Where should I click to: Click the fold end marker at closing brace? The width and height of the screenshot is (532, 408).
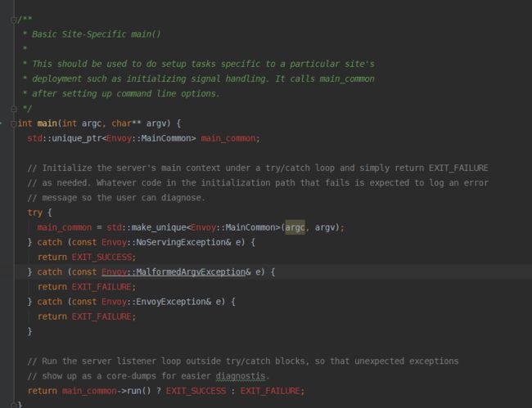pos(13,405)
